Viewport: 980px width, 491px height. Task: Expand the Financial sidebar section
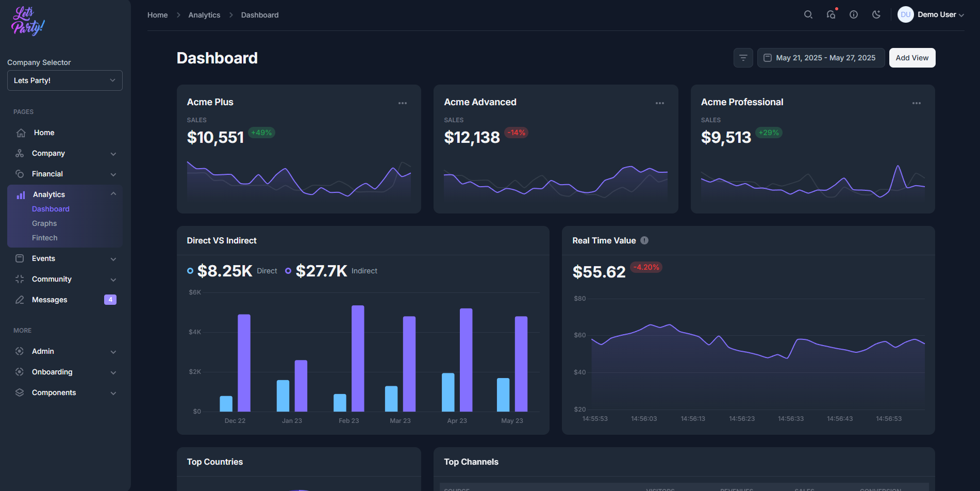[65, 174]
